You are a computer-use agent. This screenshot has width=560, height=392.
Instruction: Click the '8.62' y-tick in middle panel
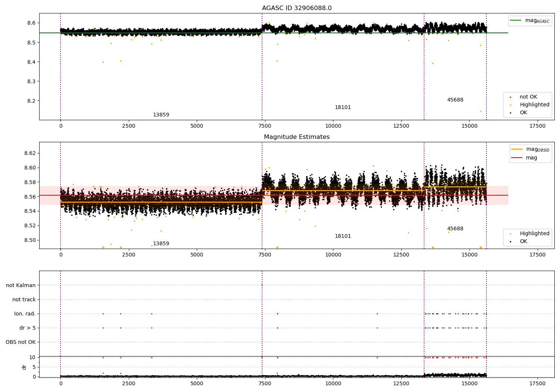(30, 153)
